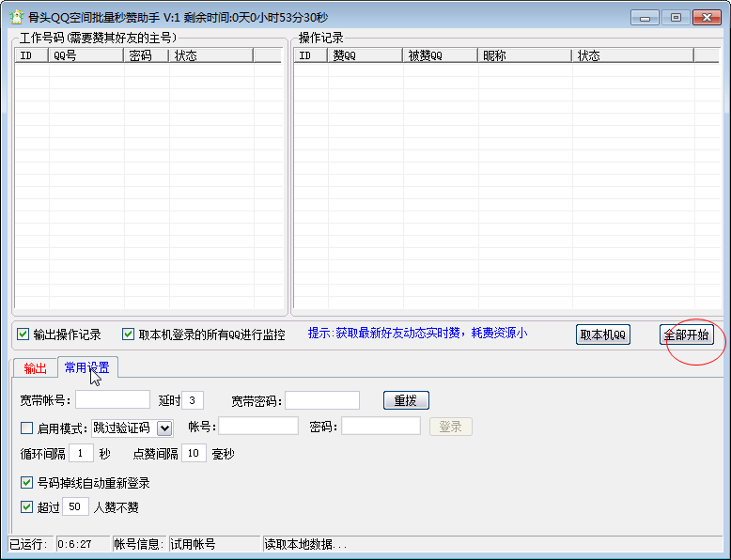Click the app icon in the title bar
The height and width of the screenshot is (560, 731).
[x=16, y=17]
